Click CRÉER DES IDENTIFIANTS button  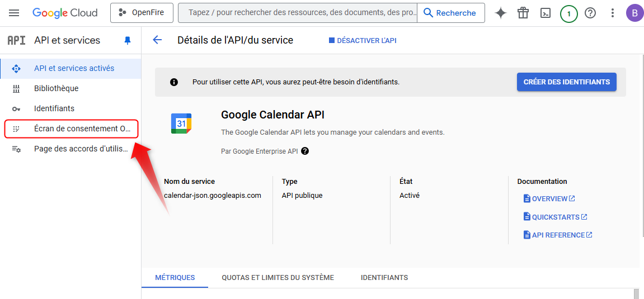click(x=567, y=82)
